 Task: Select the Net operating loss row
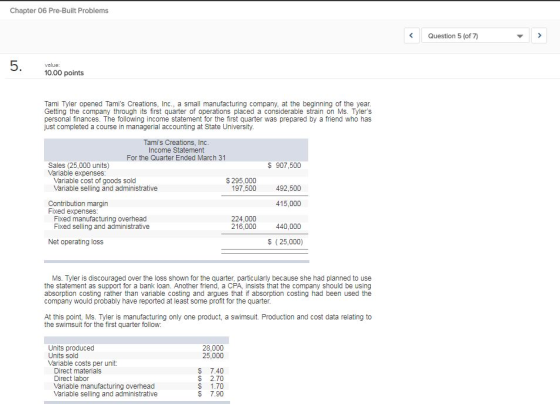176,242
